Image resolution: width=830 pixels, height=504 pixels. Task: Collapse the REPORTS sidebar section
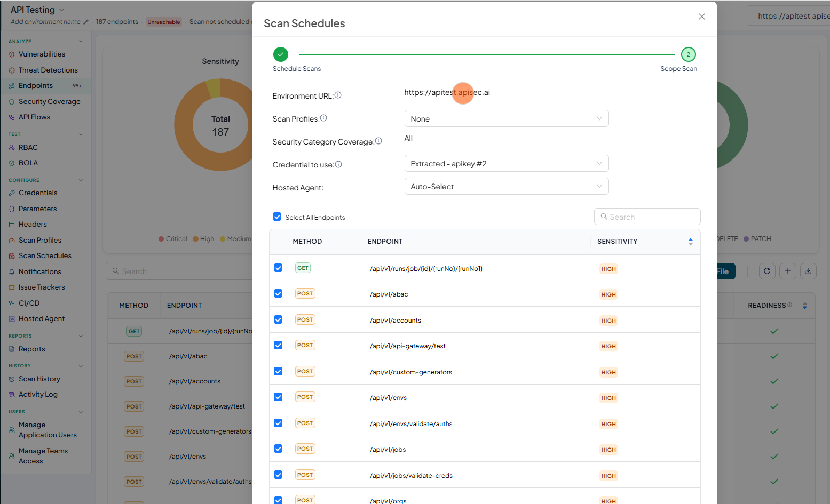[81, 336]
